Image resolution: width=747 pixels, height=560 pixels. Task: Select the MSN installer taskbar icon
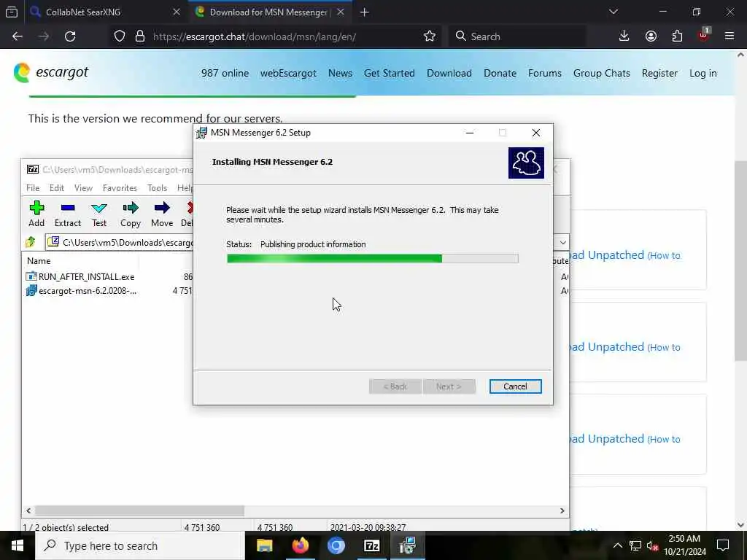[408, 545]
